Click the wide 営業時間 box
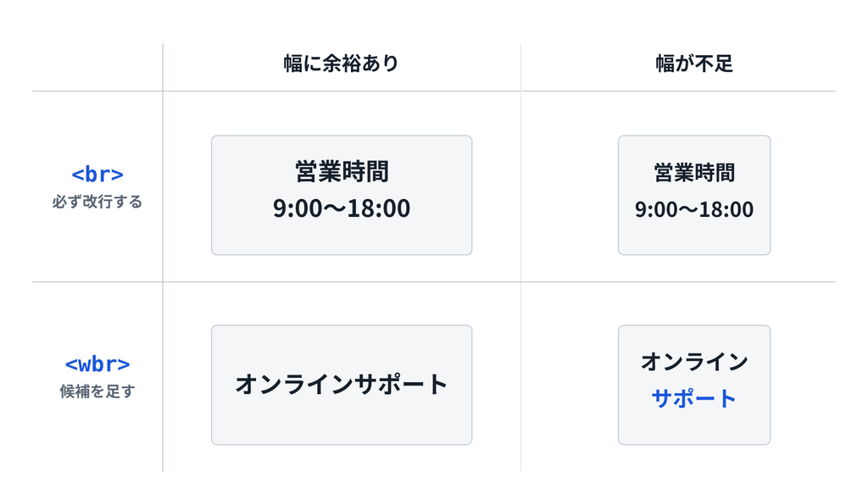 coord(342,196)
